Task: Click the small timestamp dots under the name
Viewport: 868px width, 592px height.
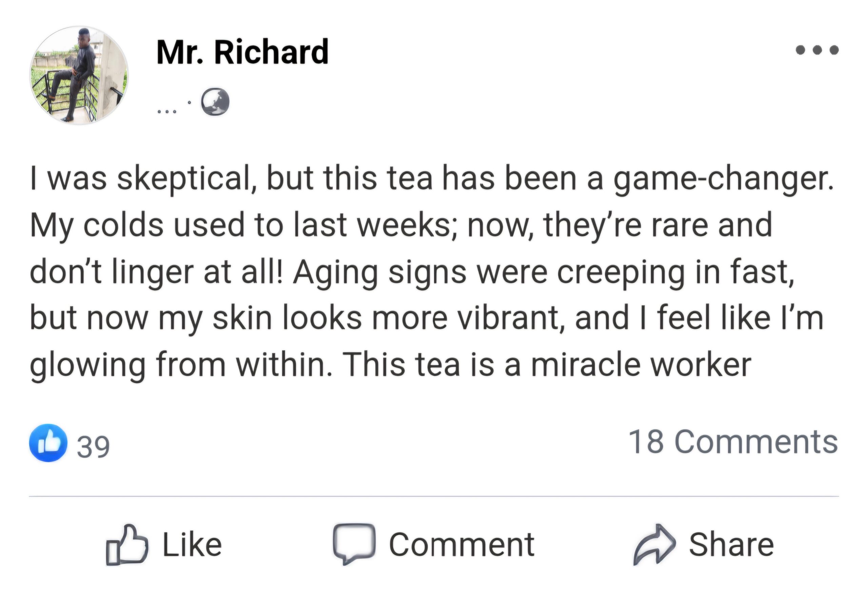Action: click(166, 111)
